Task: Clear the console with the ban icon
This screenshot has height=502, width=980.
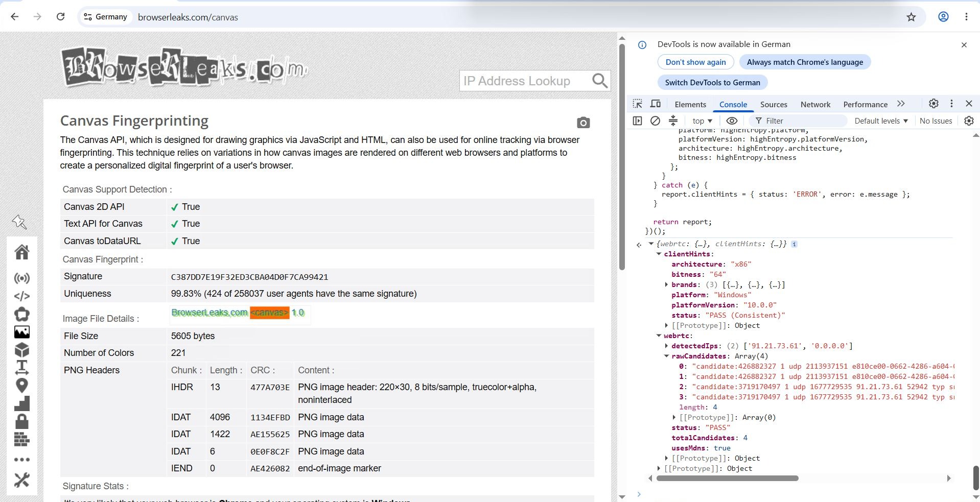Action: [x=655, y=121]
